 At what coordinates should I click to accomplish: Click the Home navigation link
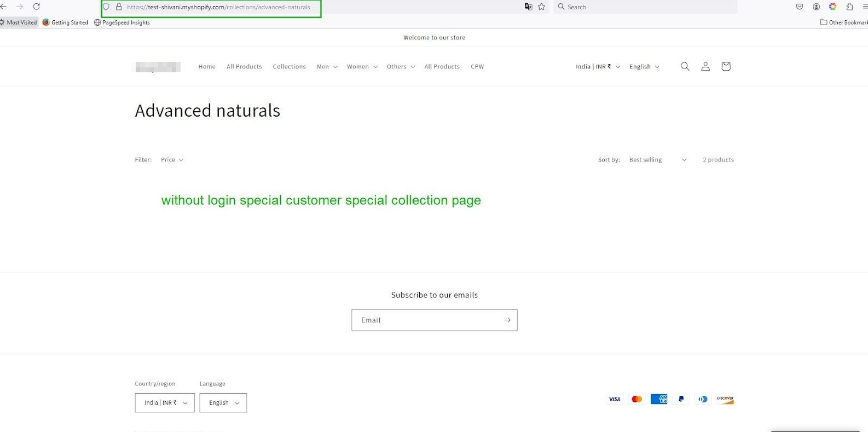click(x=207, y=67)
